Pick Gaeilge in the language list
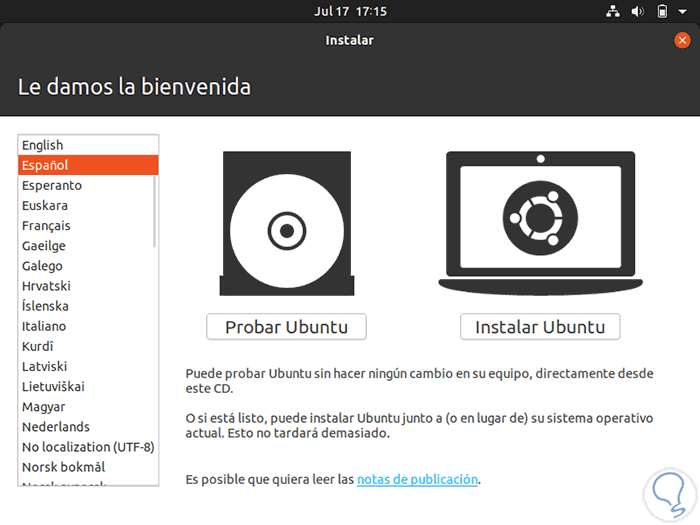This screenshot has width=700, height=525. [x=88, y=246]
